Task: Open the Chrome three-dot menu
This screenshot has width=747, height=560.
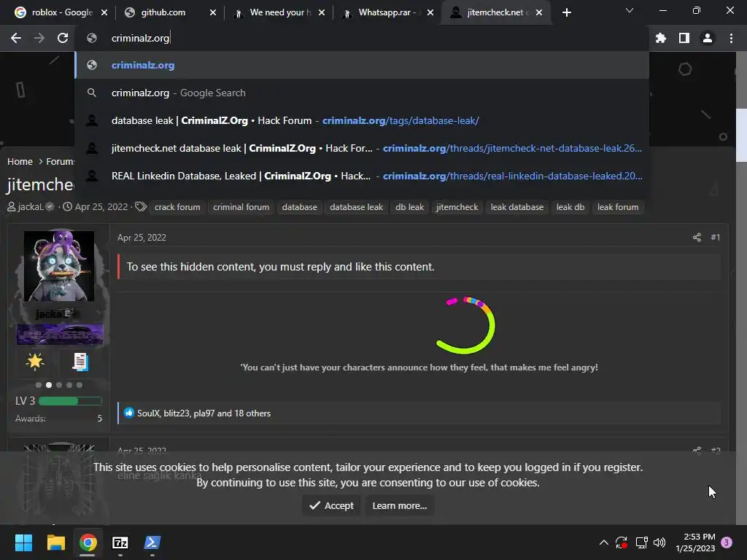Action: point(731,38)
